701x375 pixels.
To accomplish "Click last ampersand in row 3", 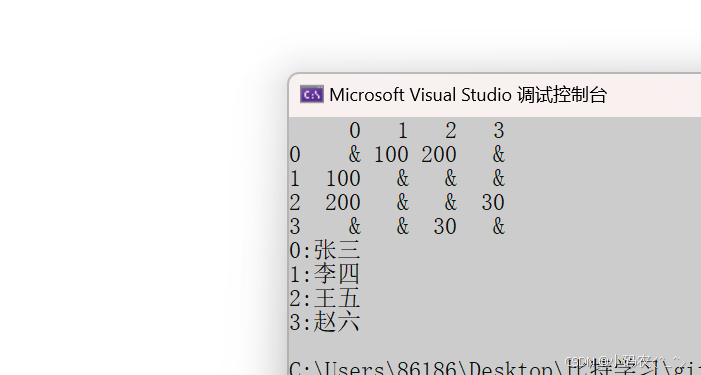I will tap(499, 227).
